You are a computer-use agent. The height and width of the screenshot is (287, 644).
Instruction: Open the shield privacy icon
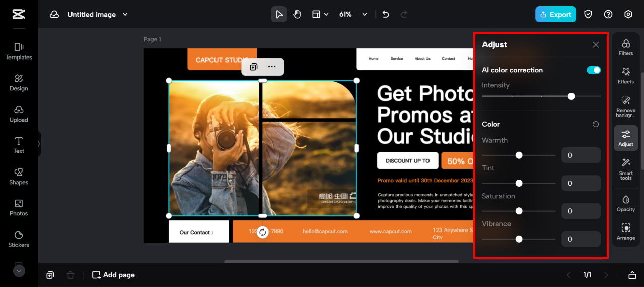click(x=588, y=14)
